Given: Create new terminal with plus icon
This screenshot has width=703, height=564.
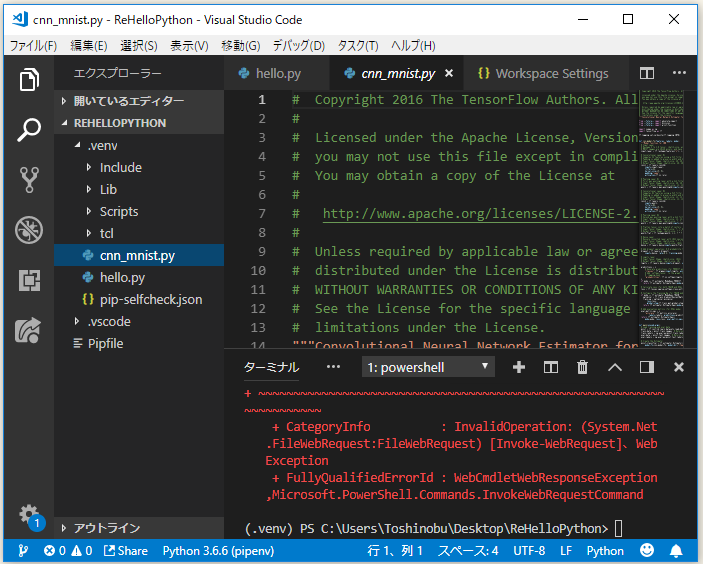Looking at the screenshot, I should pos(519,367).
